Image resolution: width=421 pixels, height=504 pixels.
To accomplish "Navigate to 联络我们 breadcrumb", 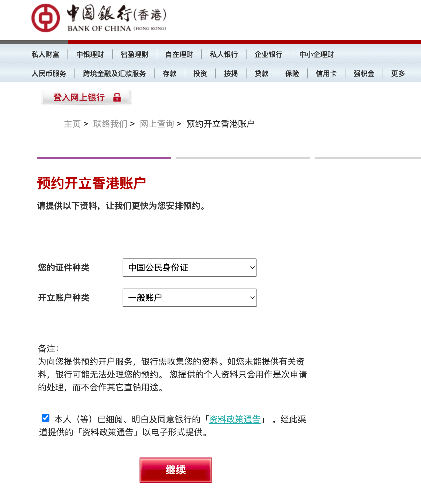I will pos(110,124).
